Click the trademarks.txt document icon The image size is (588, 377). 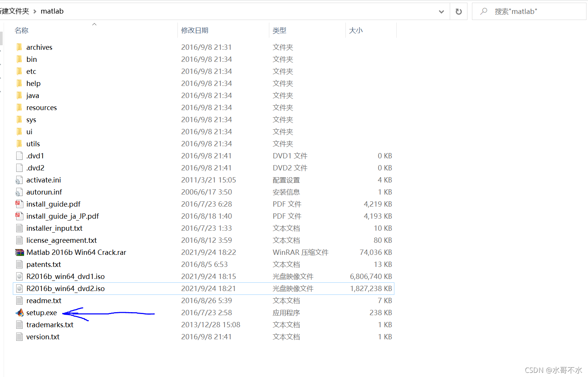click(x=19, y=325)
